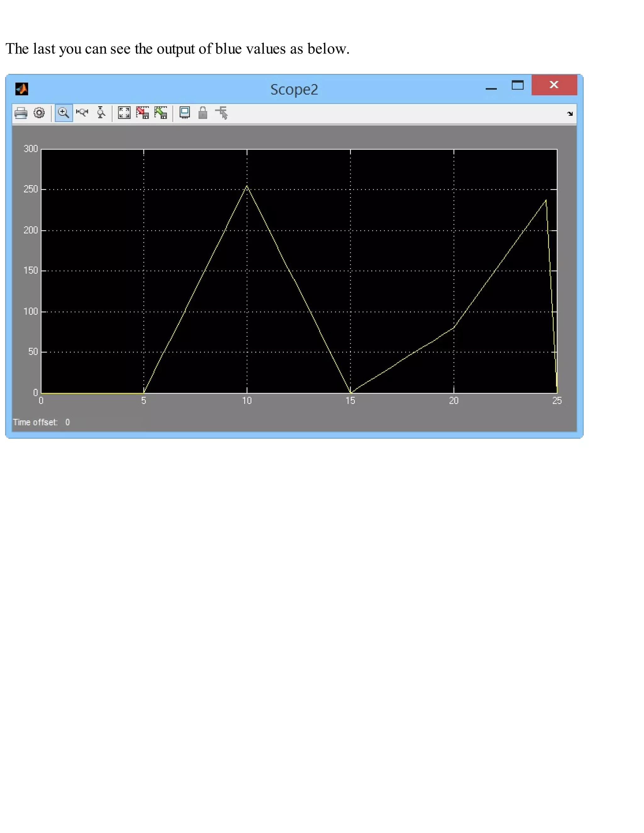Click the Autoscale icon
Image resolution: width=644 pixels, height=833 pixels.
[124, 113]
